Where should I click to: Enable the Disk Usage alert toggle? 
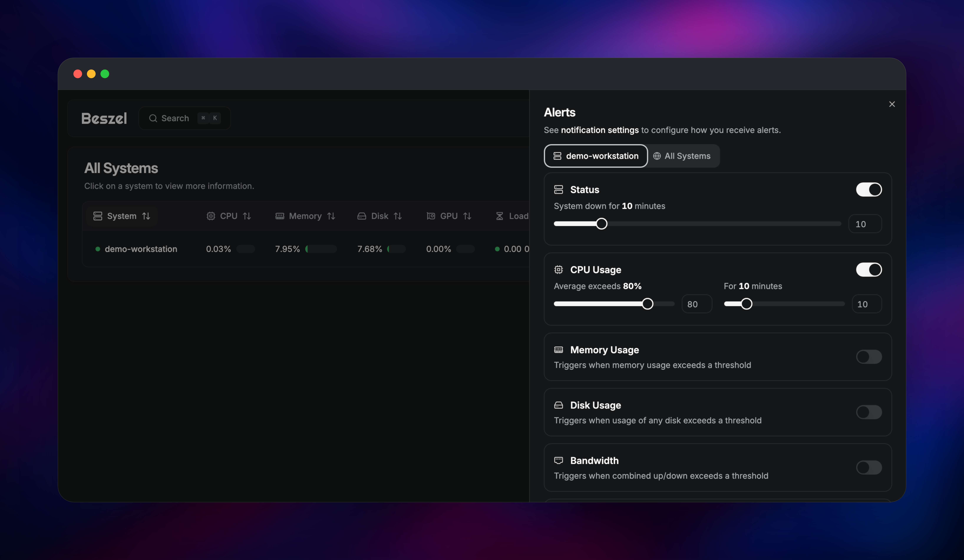[x=868, y=412]
